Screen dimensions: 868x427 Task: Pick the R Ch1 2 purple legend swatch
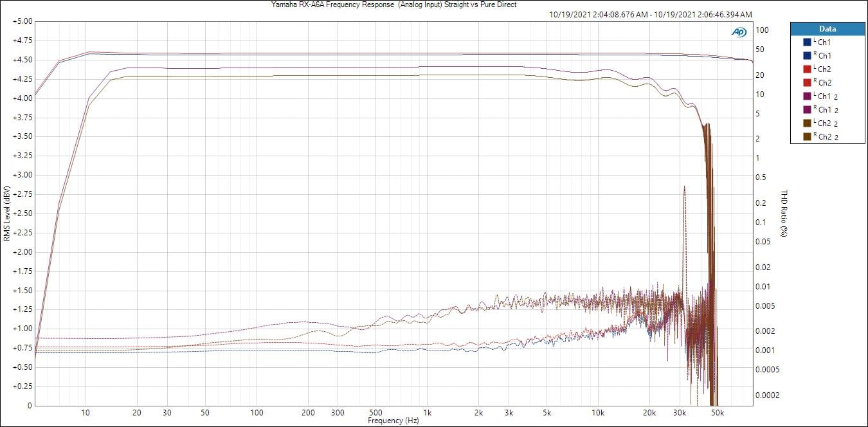coord(807,110)
